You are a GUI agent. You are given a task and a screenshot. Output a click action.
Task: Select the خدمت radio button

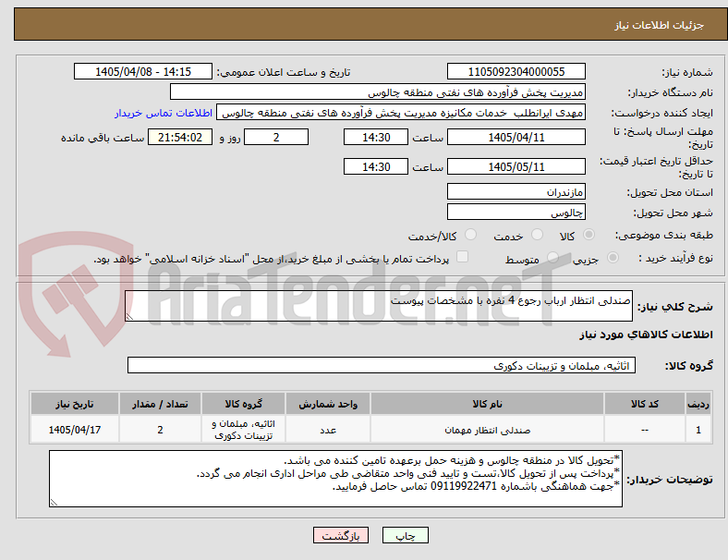pos(537,235)
